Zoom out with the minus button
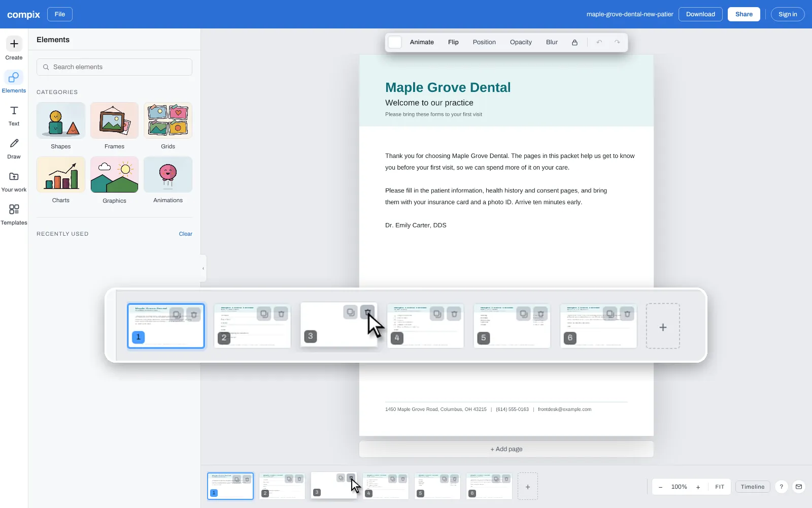This screenshot has height=508, width=812. pyautogui.click(x=660, y=487)
